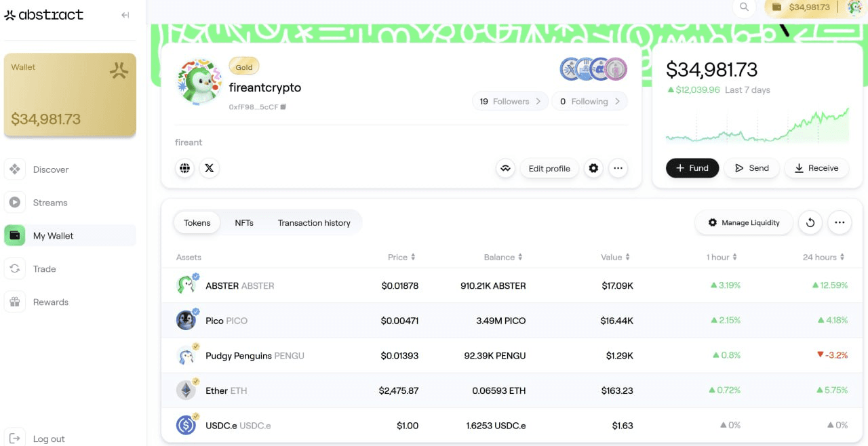Click the fireantcrypto profile picture
This screenshot has height=446, width=868.
(x=199, y=81)
